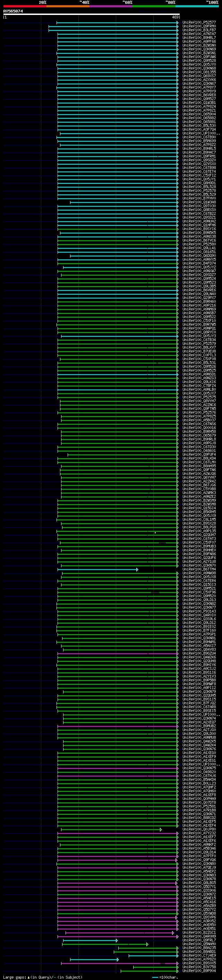Screen dimensions: 222x980
Task: Select the UniRef100_Q3KN80 label
Action: click(x=199, y=864)
